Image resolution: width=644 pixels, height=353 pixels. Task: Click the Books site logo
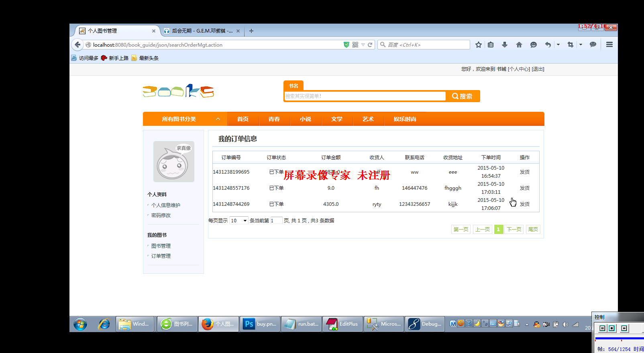[x=178, y=91]
